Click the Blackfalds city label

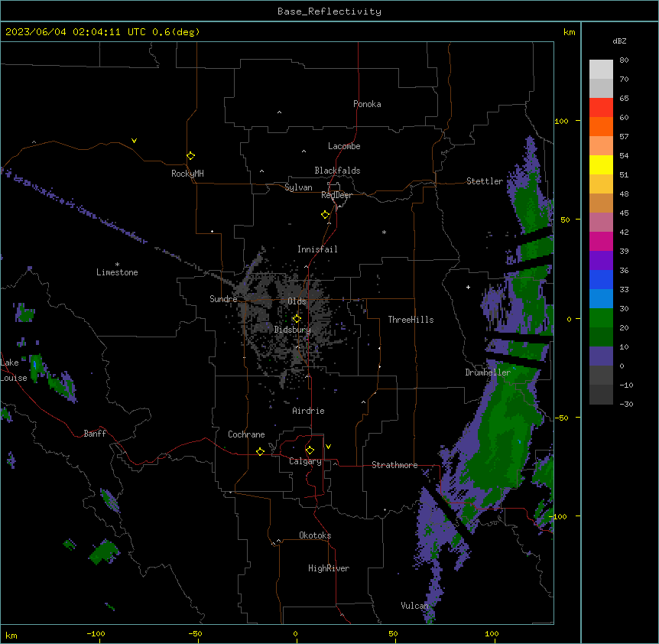(337, 171)
